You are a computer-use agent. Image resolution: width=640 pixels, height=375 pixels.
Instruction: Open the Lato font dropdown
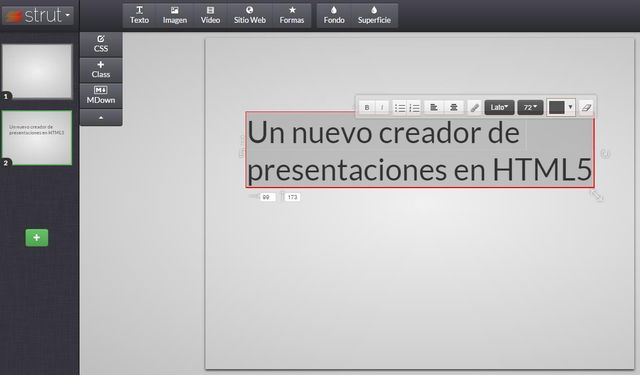(499, 107)
